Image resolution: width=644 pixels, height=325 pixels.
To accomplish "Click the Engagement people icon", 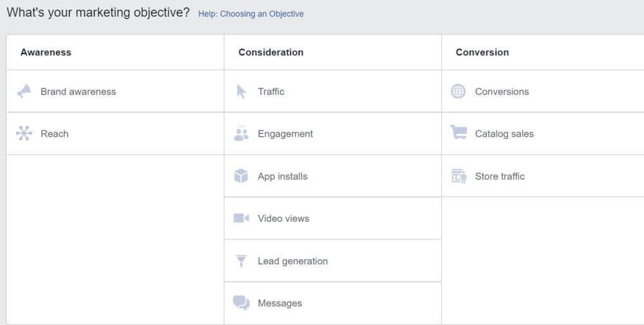I will (x=241, y=133).
